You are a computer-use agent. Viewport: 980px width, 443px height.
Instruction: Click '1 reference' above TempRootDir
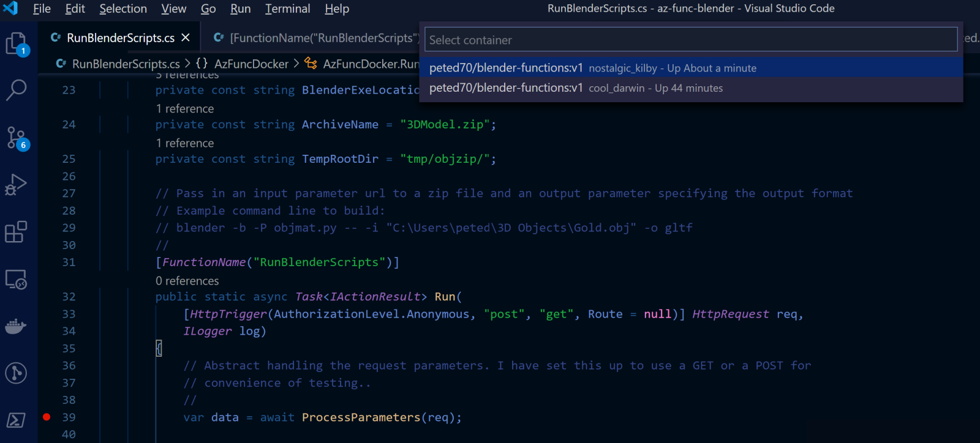pyautogui.click(x=184, y=143)
